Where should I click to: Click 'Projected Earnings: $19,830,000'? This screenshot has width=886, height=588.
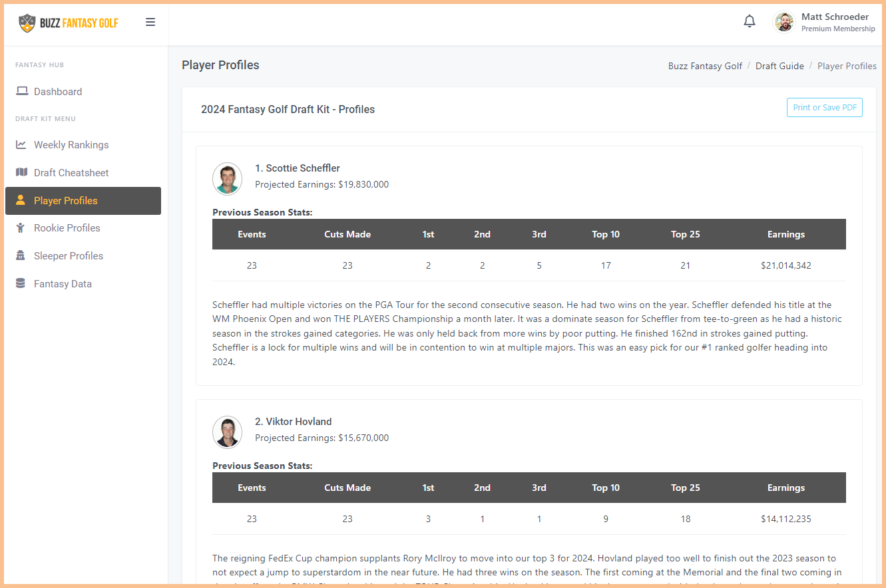pyautogui.click(x=322, y=184)
